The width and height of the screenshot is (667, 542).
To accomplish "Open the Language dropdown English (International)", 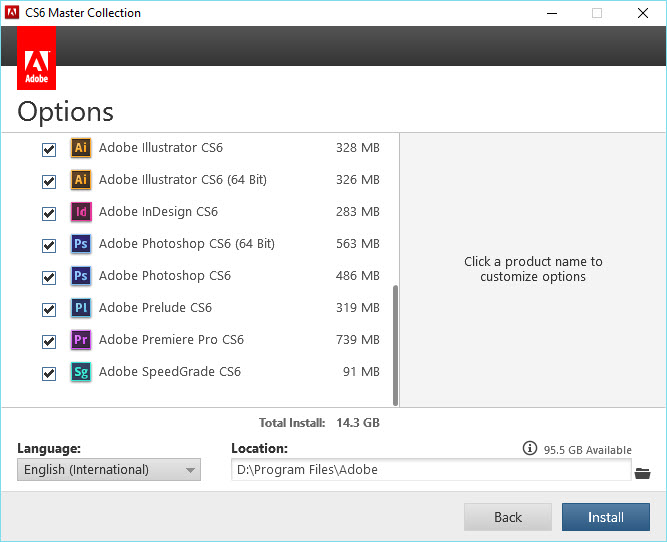I will pyautogui.click(x=109, y=470).
